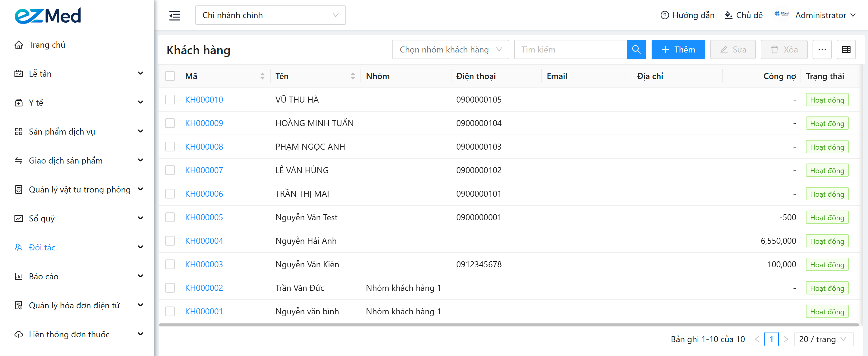The width and height of the screenshot is (868, 356).
Task: Select page number 1
Action: coord(771,339)
